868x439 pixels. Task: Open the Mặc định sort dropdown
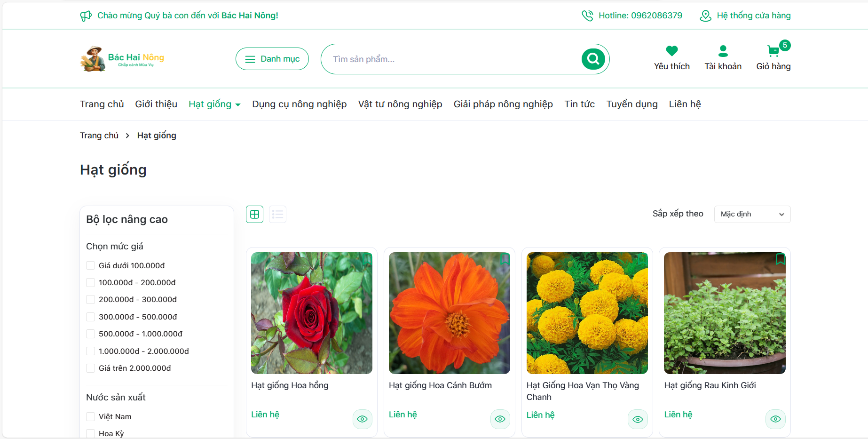point(752,214)
